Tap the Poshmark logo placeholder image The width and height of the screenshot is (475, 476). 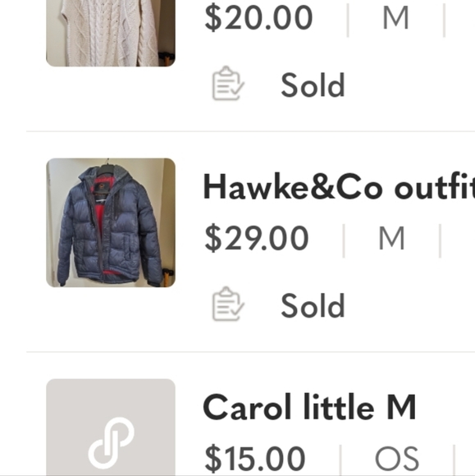111,427
